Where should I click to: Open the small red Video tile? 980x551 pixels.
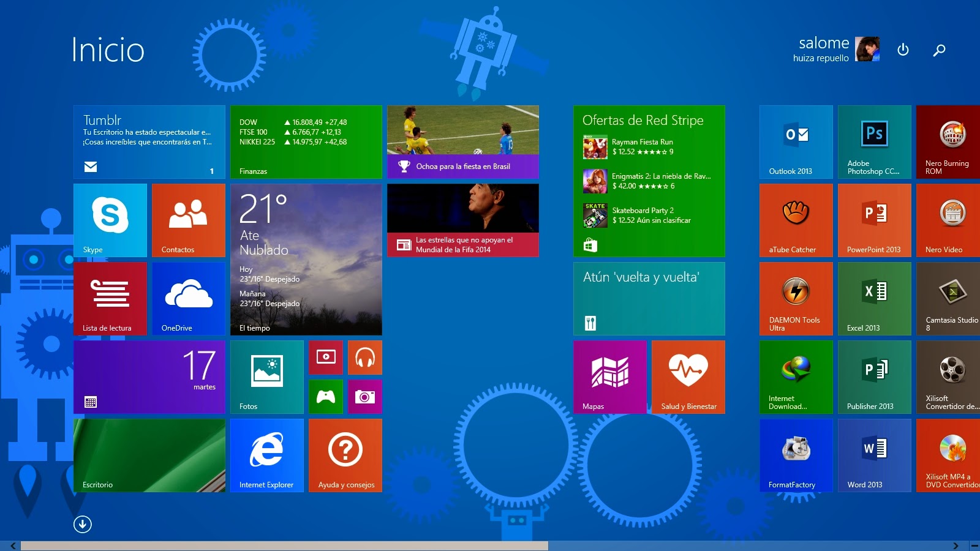pos(326,358)
